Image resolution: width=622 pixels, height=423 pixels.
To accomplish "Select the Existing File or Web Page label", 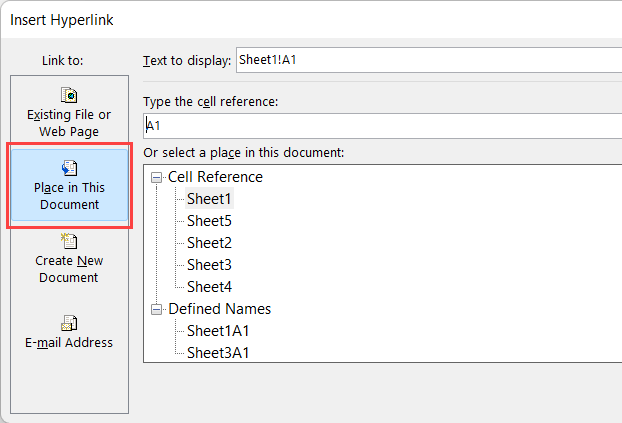I will click(69, 123).
